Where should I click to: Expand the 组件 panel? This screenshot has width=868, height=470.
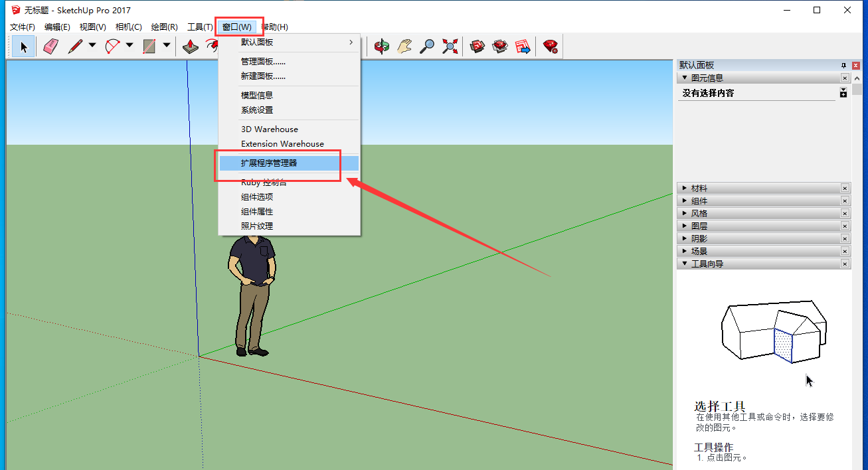685,200
